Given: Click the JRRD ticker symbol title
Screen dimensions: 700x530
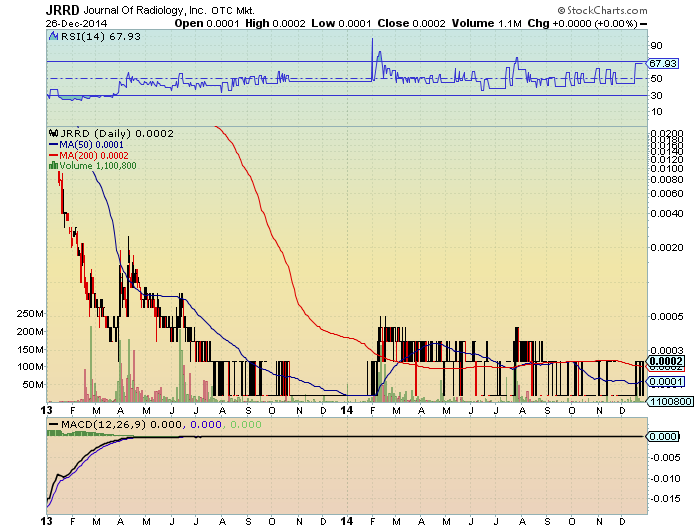Looking at the screenshot, I should [x=62, y=10].
